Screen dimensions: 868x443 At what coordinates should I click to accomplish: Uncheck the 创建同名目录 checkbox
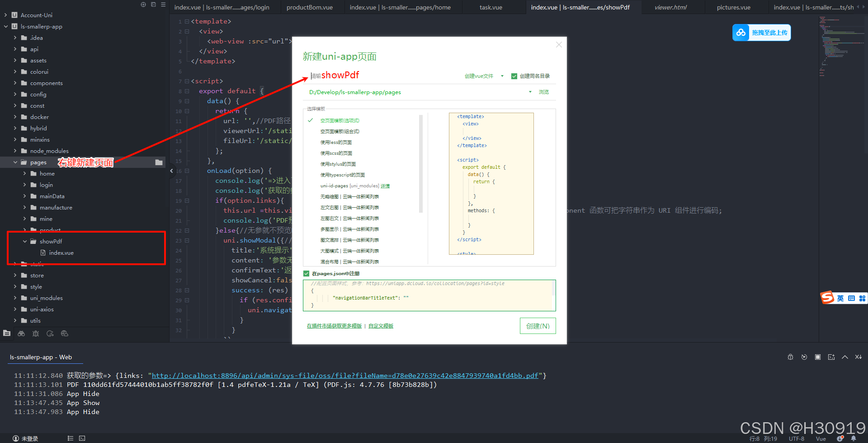tap(514, 76)
